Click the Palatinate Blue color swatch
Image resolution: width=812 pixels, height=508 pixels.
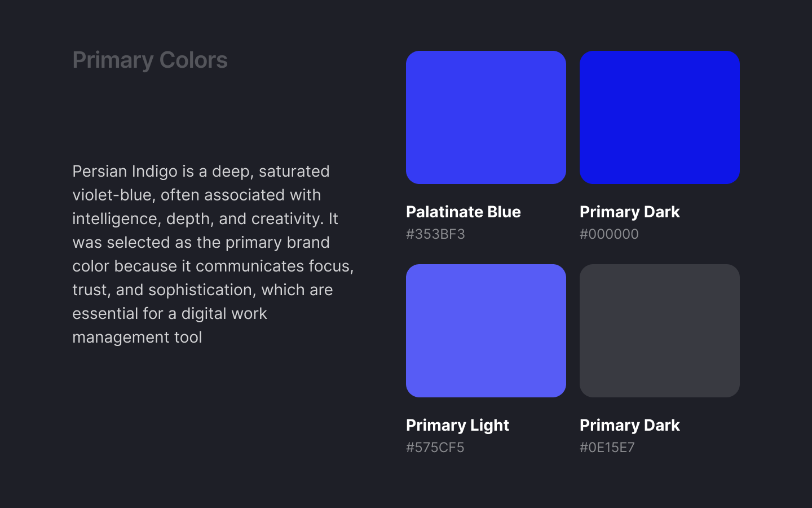pyautogui.click(x=486, y=117)
